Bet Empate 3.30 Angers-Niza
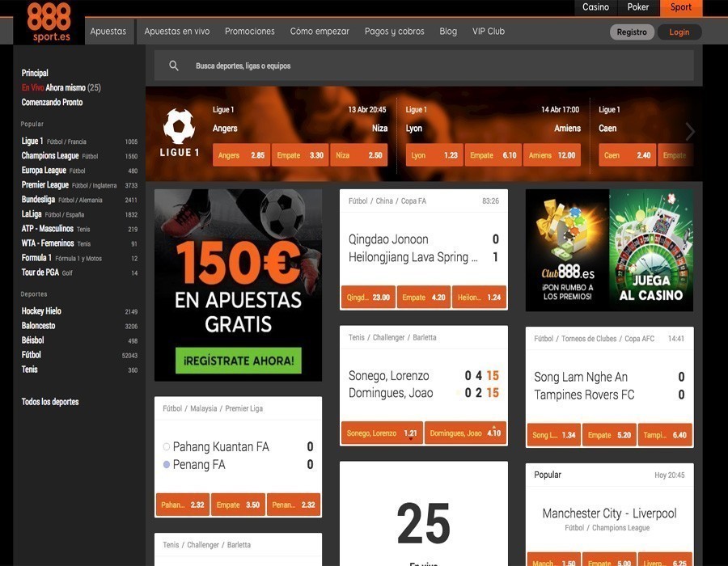The height and width of the screenshot is (566, 728). point(300,155)
